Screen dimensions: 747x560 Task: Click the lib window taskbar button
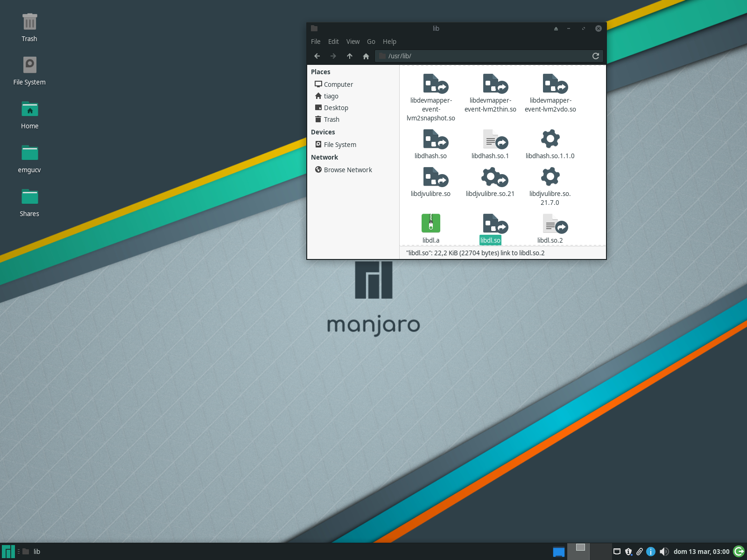pyautogui.click(x=32, y=552)
